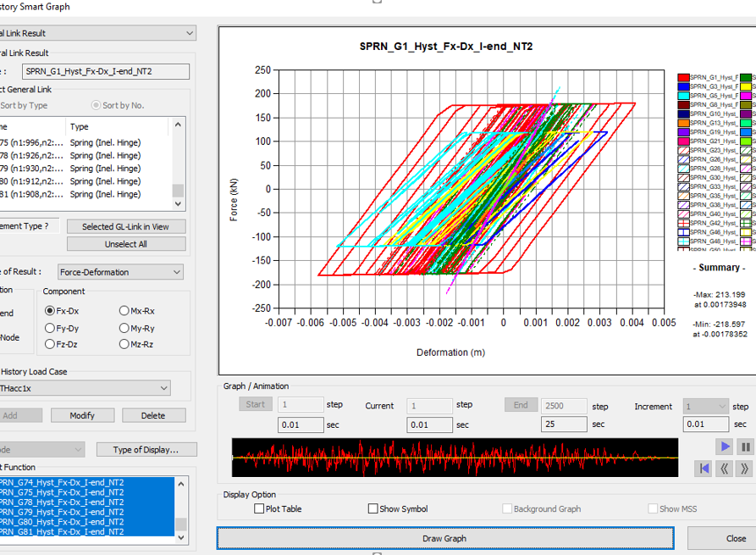The image size is (756, 555).
Task: Select the Fy-Dy component radio button
Action: pos(49,328)
